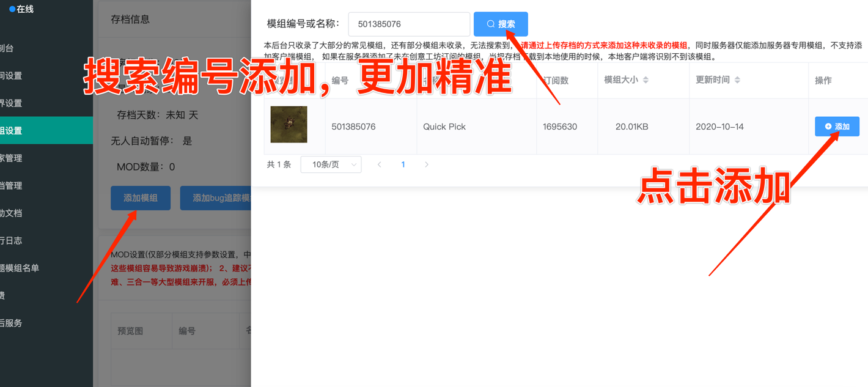Click the magnifier search button

point(500,24)
